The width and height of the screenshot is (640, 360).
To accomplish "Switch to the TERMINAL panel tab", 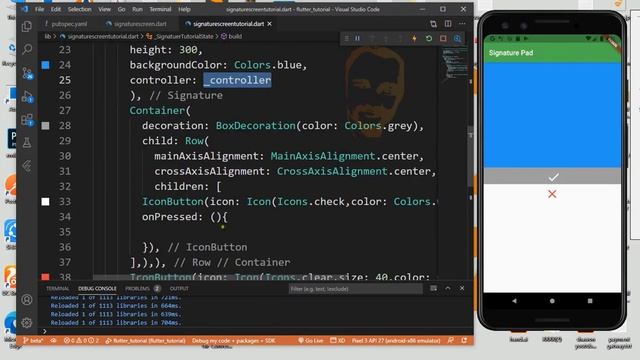I will pyautogui.click(x=58, y=289).
